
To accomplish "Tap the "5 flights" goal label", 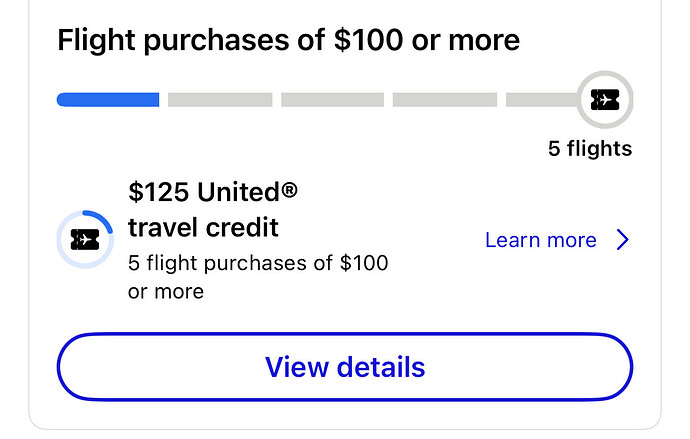I will pos(590,149).
